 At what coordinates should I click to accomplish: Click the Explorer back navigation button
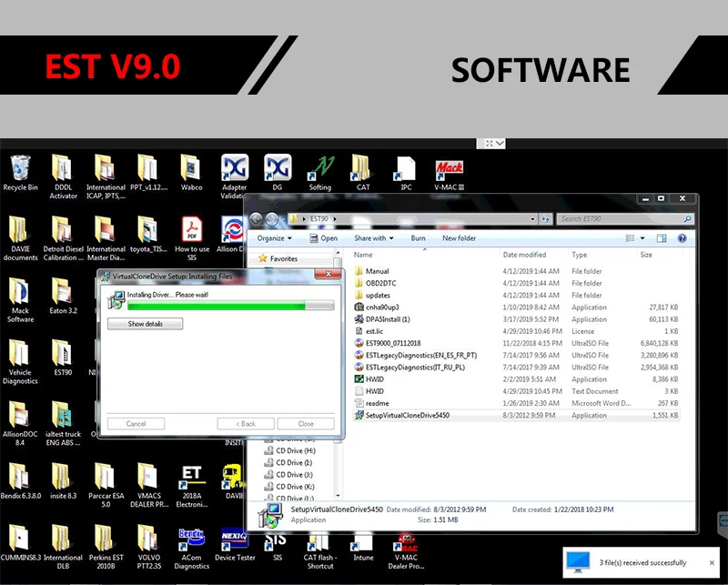point(257,218)
